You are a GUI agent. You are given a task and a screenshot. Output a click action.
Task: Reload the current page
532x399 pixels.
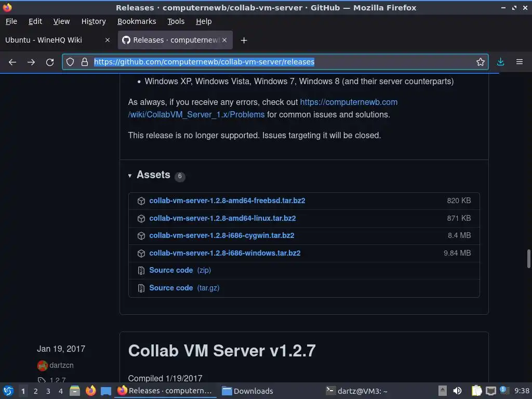(50, 62)
